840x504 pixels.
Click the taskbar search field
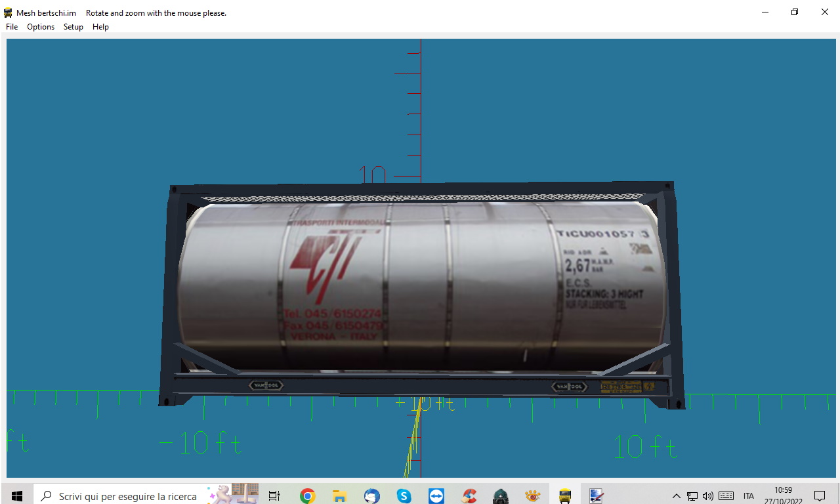[x=146, y=496]
